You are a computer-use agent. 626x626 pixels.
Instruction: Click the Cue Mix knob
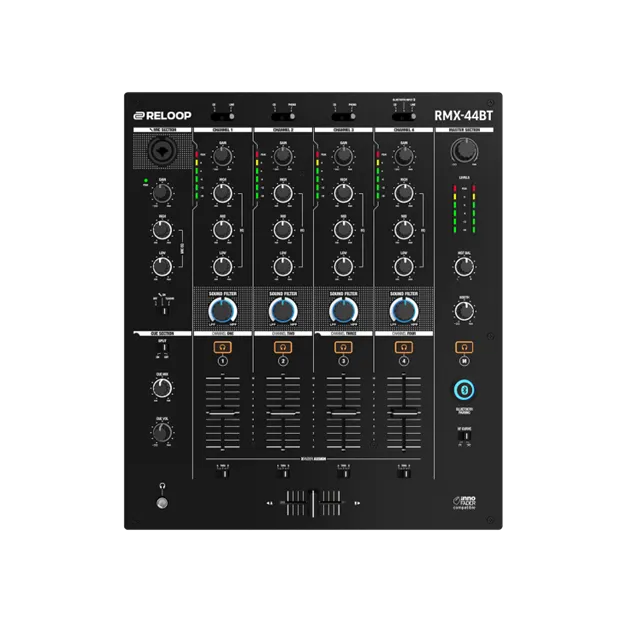[x=162, y=388]
